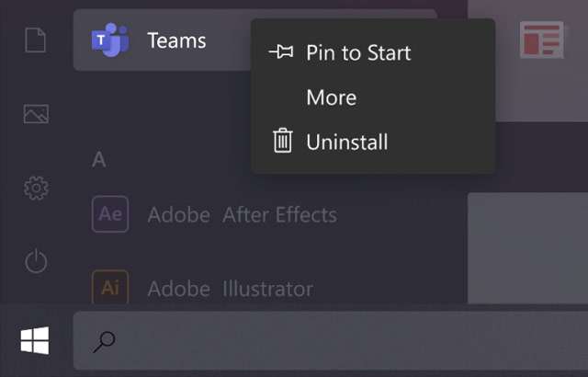Image resolution: width=588 pixels, height=377 pixels.
Task: Open Pictures from the Start sidebar
Action: pos(36,114)
